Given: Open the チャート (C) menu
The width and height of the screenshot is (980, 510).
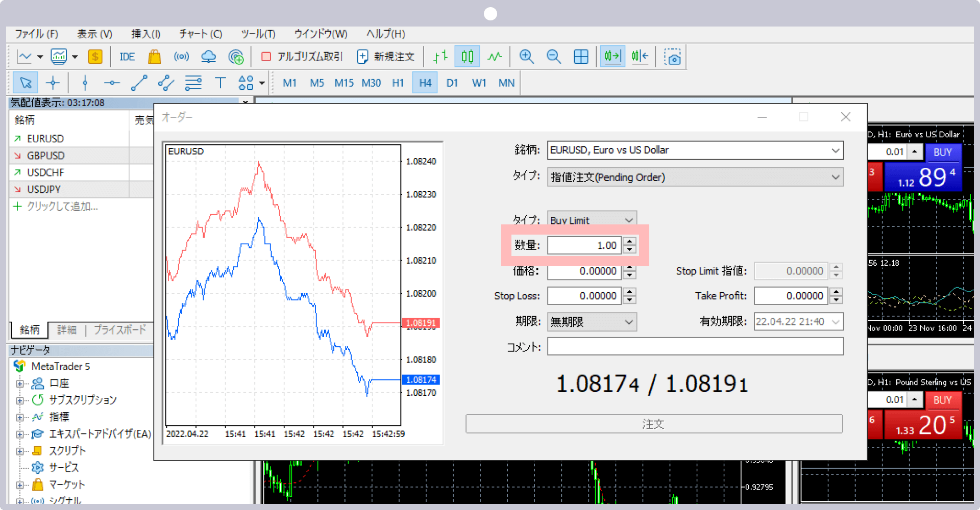Looking at the screenshot, I should click(201, 34).
